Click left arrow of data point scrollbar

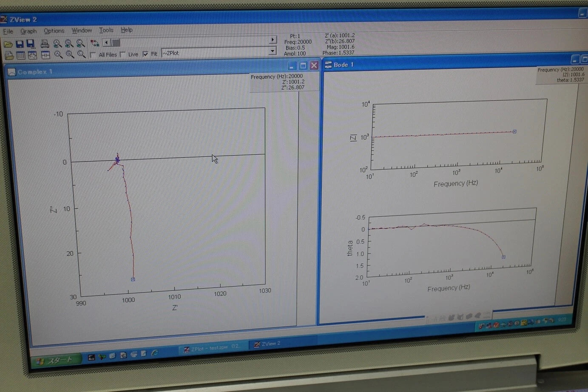(x=106, y=43)
